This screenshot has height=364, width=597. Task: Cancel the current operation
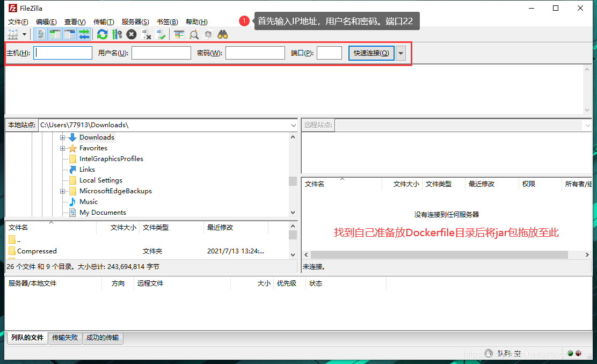click(132, 35)
